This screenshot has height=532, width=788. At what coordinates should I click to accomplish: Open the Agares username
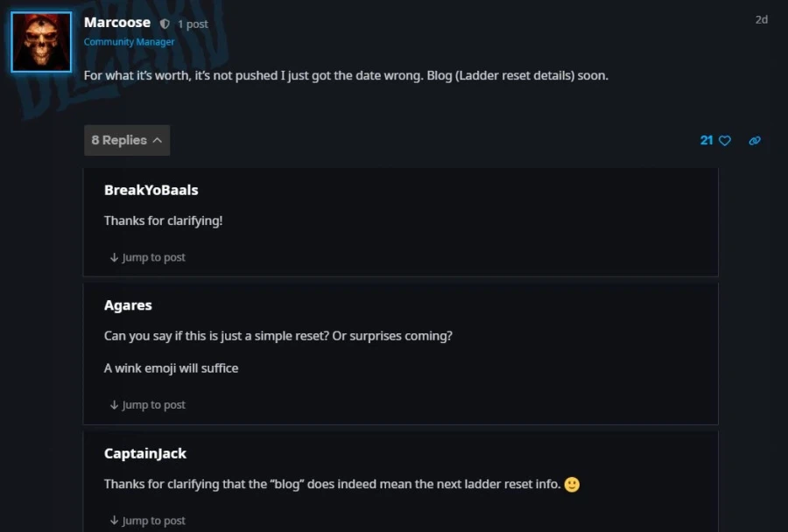(128, 305)
